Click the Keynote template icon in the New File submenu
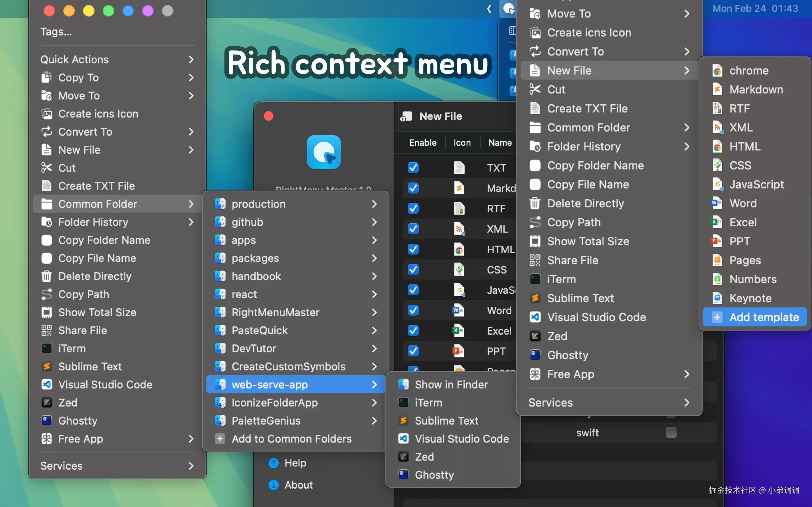The image size is (812, 507). [717, 298]
